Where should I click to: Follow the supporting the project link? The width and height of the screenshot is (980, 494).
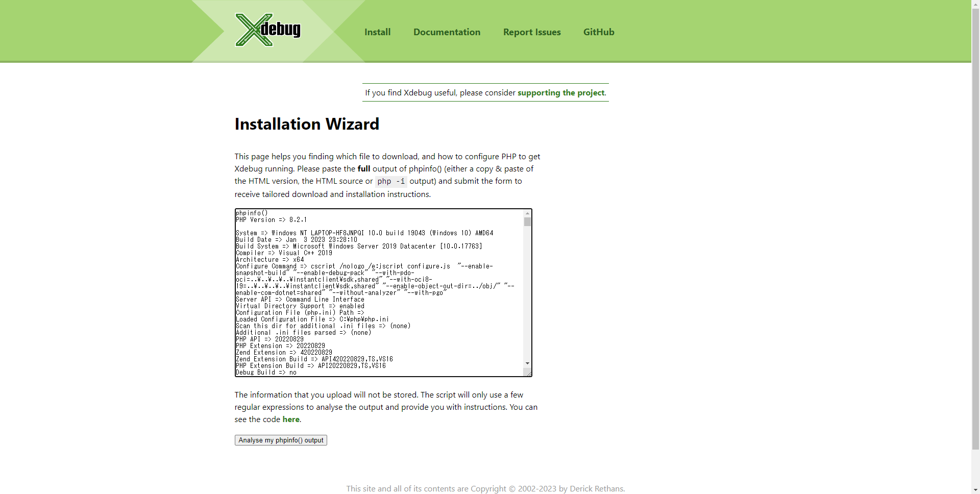561,93
